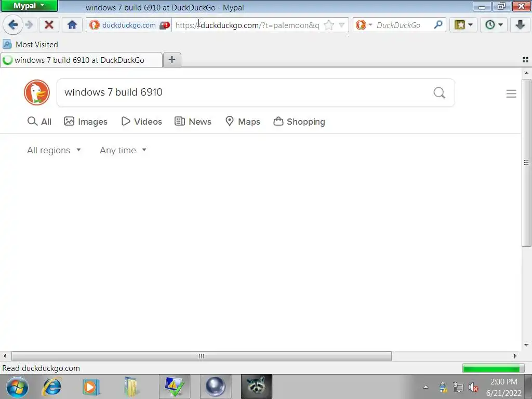The image size is (532, 399).
Task: Click the tab groups grid icon
Action: coord(526,60)
